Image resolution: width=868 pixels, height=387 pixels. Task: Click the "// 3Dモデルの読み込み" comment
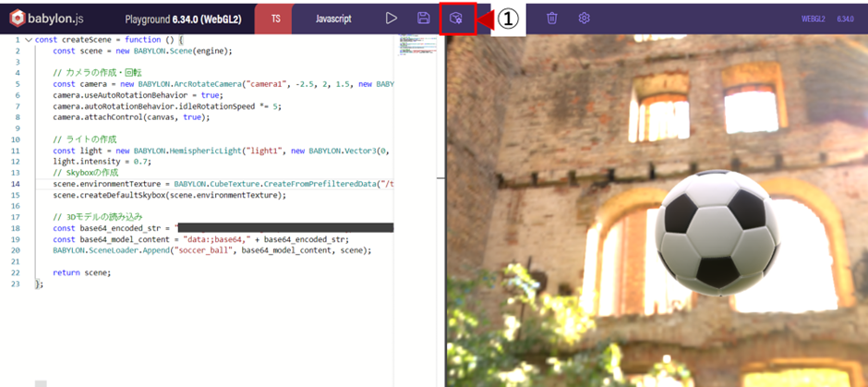99,217
